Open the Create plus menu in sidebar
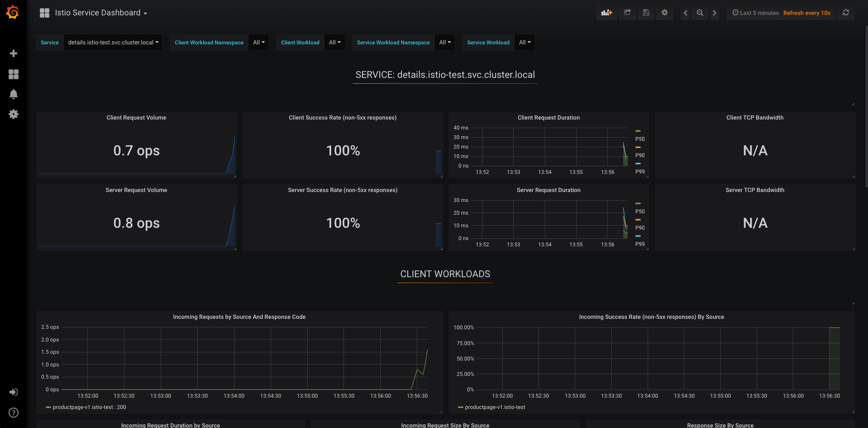 click(x=14, y=53)
